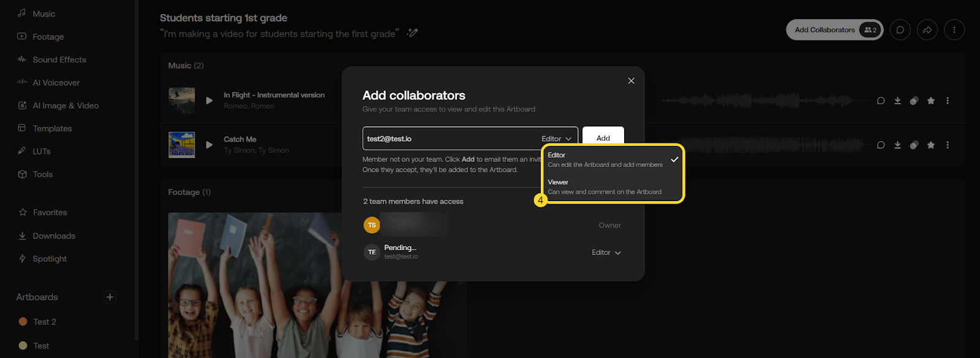980x358 pixels.
Task: Play the In Flight instrumental track
Action: [x=209, y=101]
